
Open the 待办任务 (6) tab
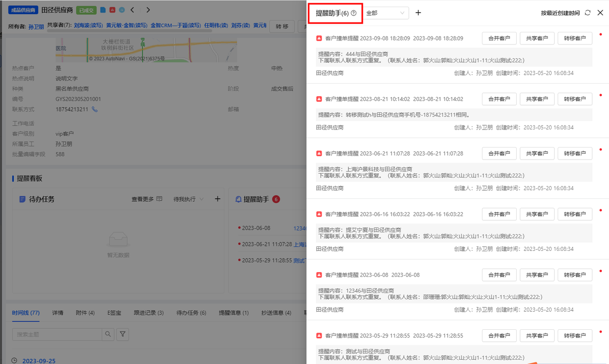click(x=191, y=313)
